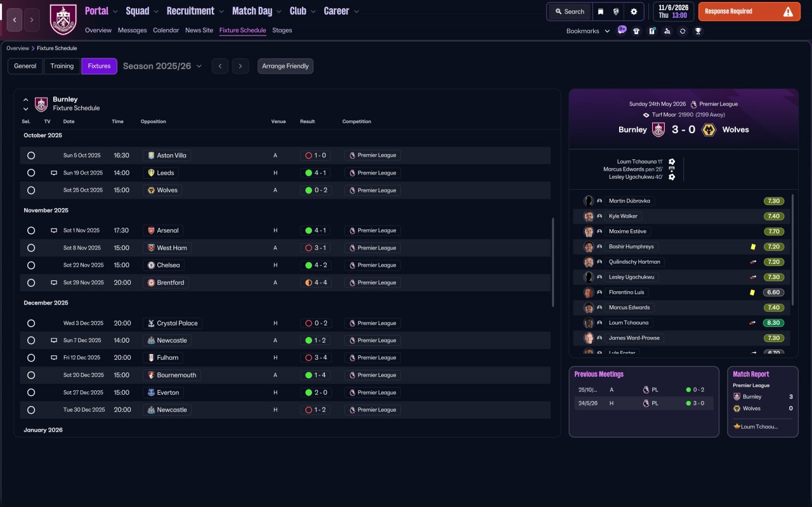
Task: Select the Chelsea fixture radio button
Action: coord(31,265)
